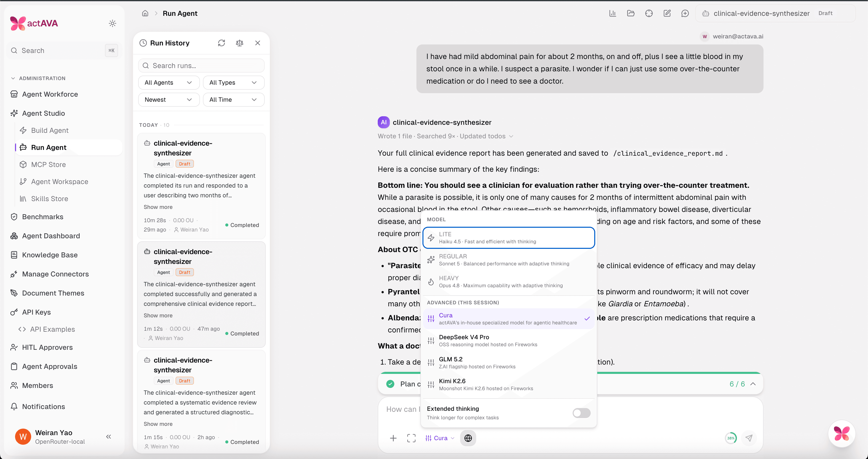Click the fullscreen expand icon in composer

pos(411,438)
